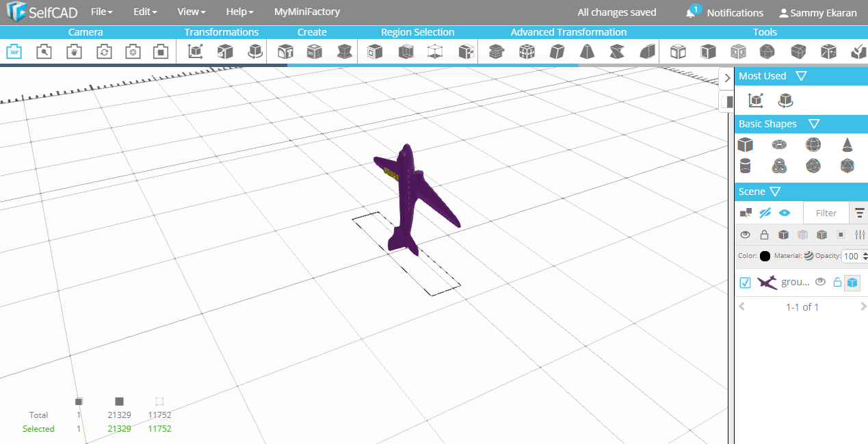Open the Edit dropdown menu
Screen dimensions: 868x444
145,12
